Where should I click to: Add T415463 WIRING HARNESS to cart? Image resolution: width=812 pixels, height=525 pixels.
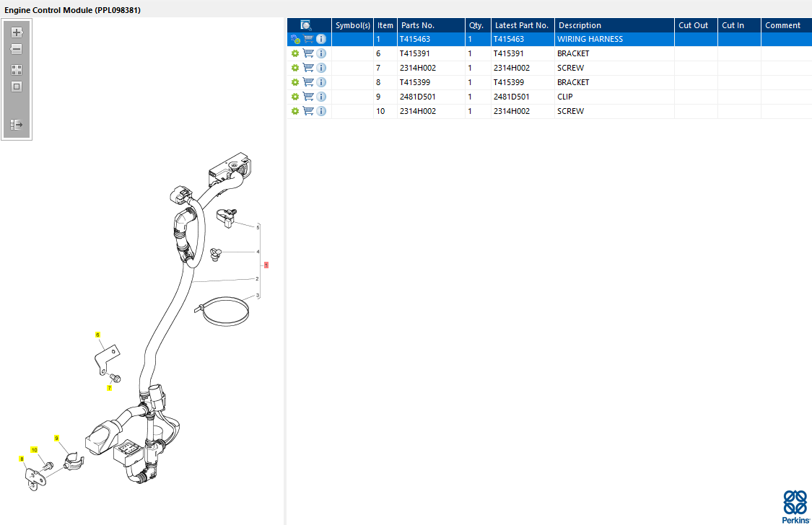click(x=308, y=39)
